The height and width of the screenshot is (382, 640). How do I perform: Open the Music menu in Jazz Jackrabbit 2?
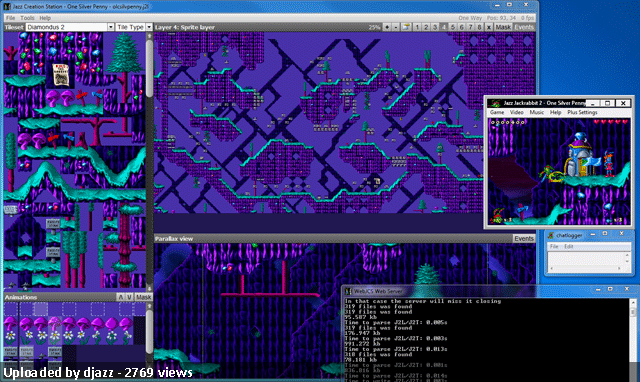pos(536,112)
